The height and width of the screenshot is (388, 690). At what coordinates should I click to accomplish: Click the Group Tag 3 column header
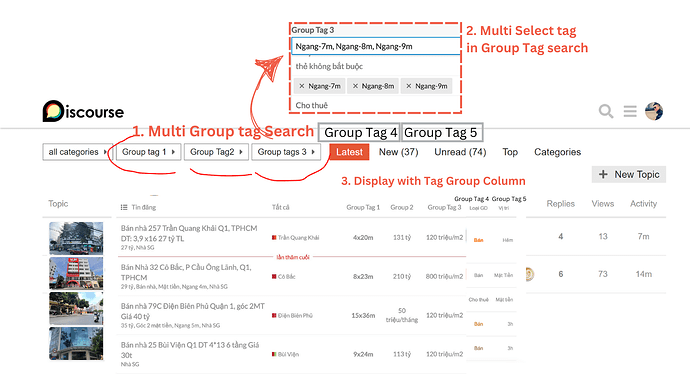click(x=444, y=207)
